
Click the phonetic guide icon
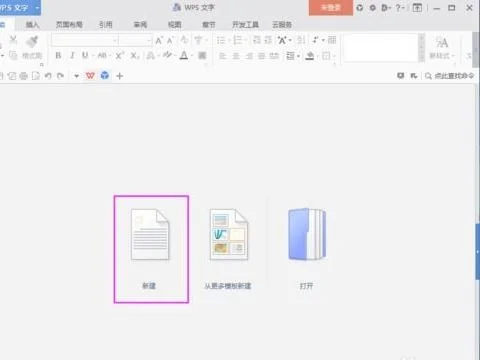point(198,40)
